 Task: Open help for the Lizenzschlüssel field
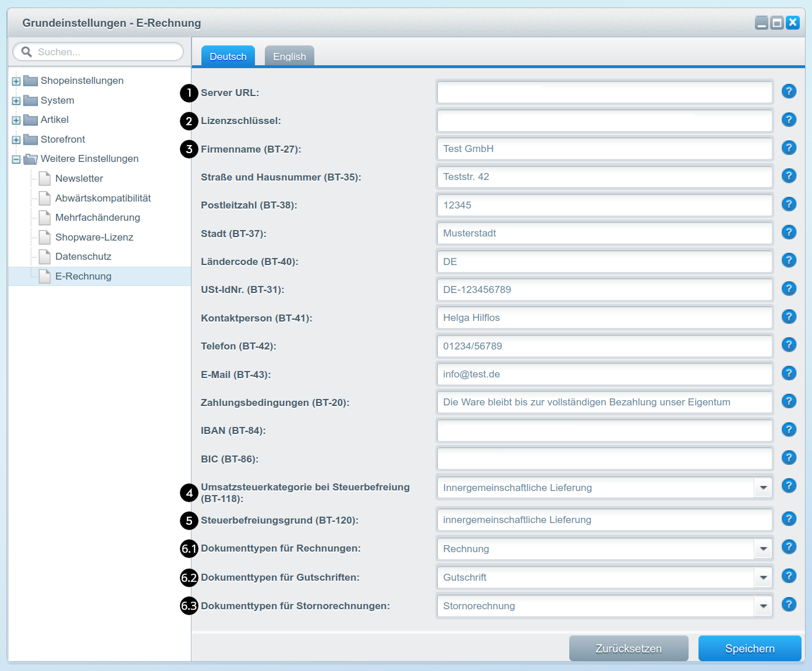(x=789, y=119)
